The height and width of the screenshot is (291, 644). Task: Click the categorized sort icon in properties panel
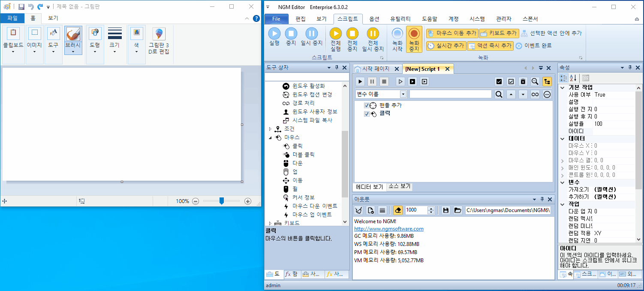[x=564, y=78]
